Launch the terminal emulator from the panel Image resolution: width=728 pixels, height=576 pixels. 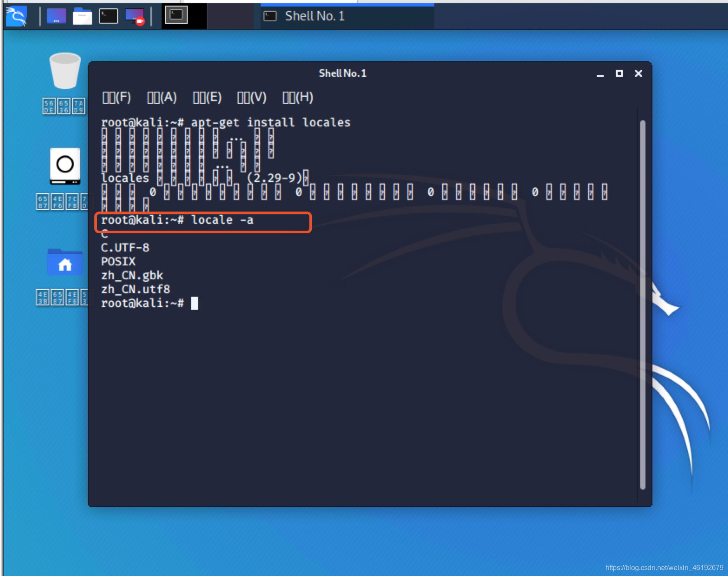(x=108, y=16)
